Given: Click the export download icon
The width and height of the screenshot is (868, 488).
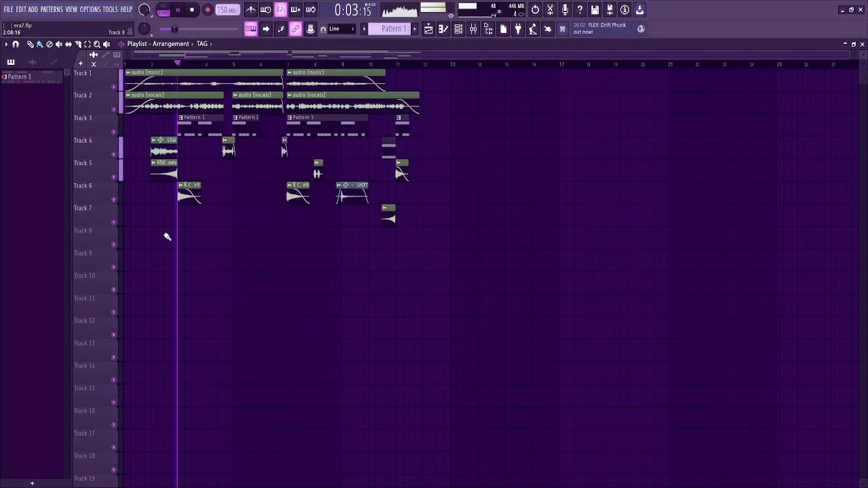Looking at the screenshot, I should [639, 9].
